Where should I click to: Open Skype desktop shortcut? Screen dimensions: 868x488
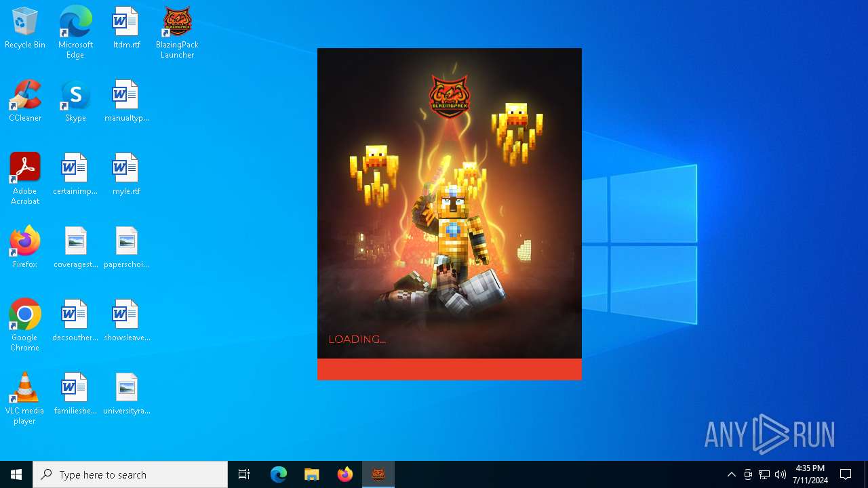pos(75,102)
